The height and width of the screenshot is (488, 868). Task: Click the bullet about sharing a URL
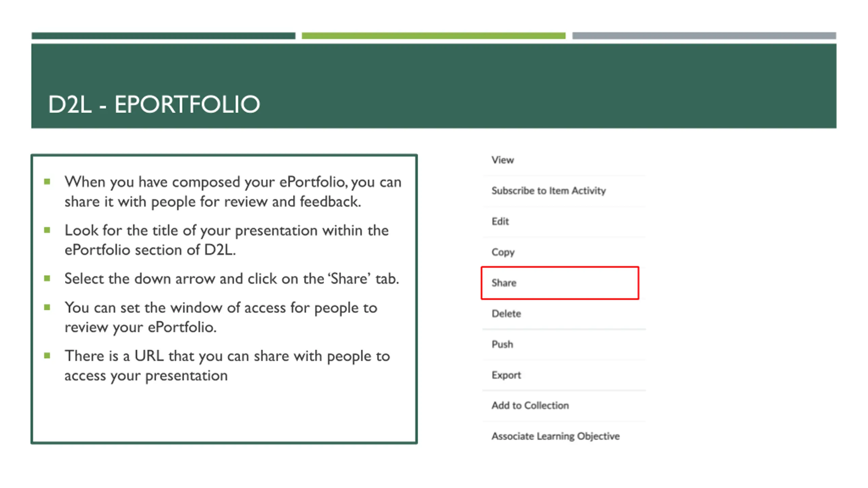coord(227,366)
